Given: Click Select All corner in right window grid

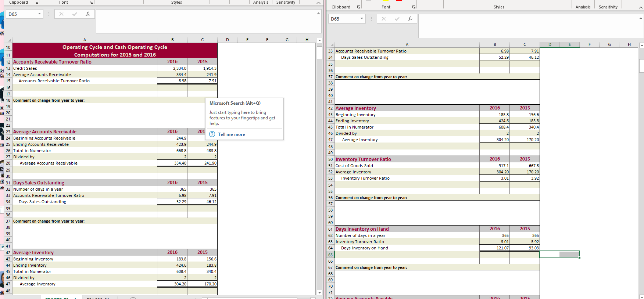Looking at the screenshot, I should 331,44.
